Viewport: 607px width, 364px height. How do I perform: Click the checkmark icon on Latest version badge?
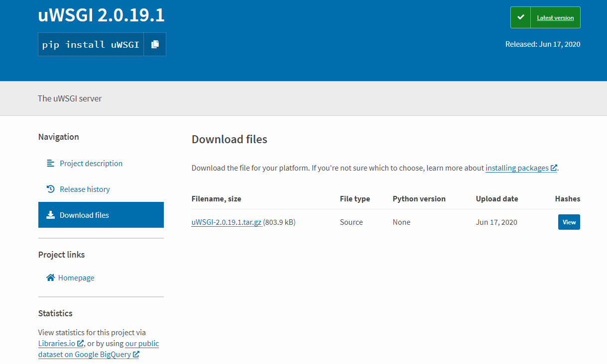[520, 17]
